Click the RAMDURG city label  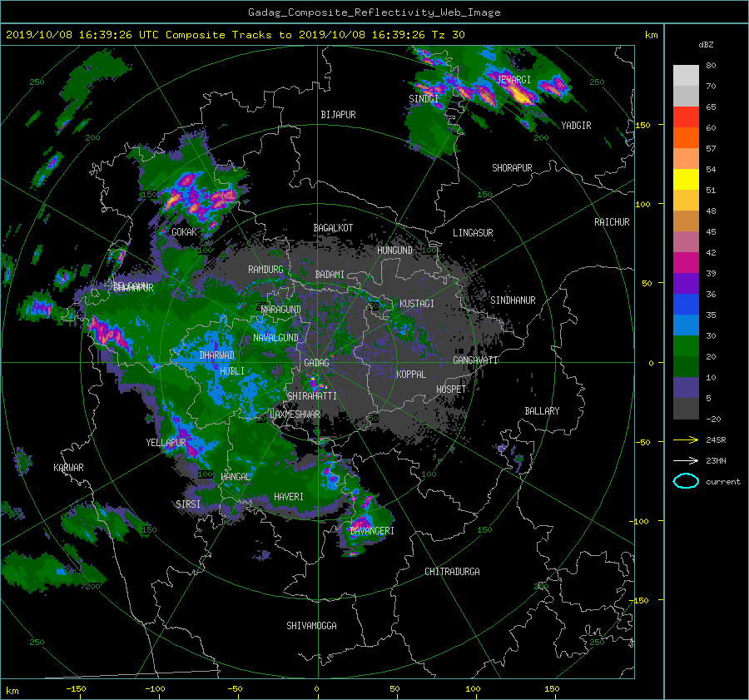pyautogui.click(x=265, y=270)
